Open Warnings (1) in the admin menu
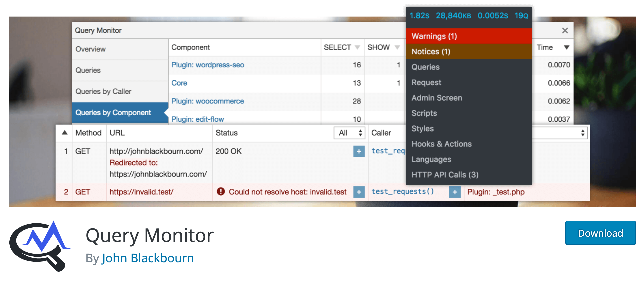This screenshot has height=288, width=644. point(434,36)
